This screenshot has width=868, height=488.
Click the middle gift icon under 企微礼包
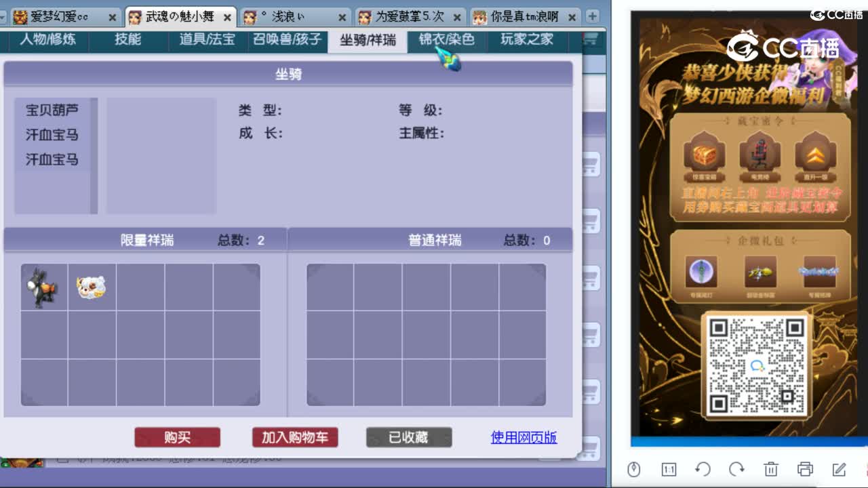tap(760, 272)
